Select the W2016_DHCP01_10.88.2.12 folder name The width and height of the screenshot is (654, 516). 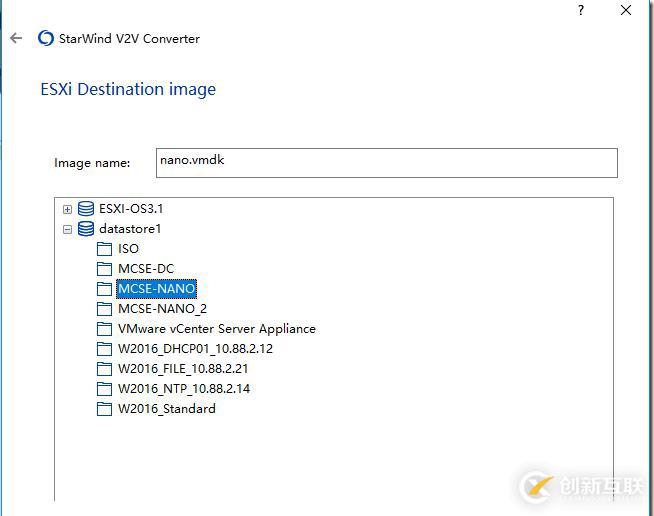(195, 349)
